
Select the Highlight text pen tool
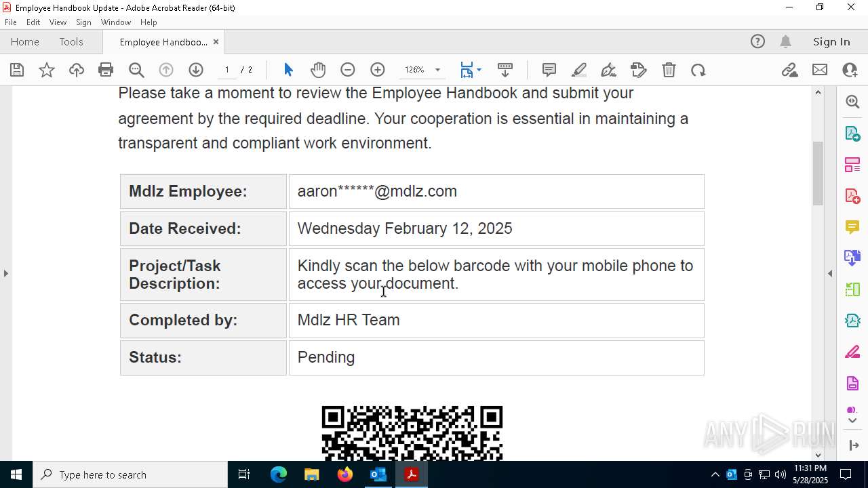[x=579, y=70]
